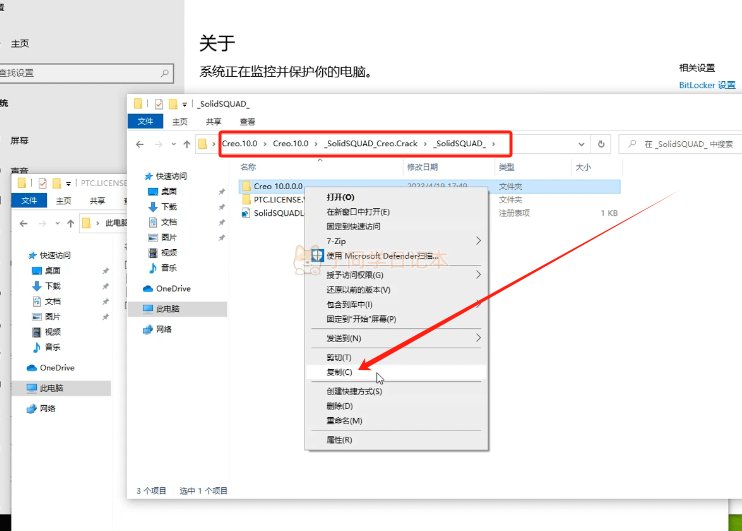
Task: Open 属性(R) from the context menu
Action: tap(397, 440)
